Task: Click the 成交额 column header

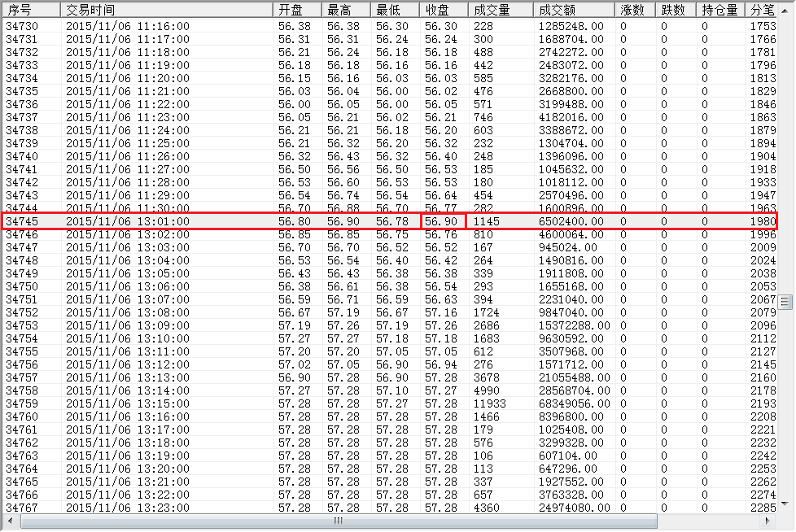Action: [574, 10]
